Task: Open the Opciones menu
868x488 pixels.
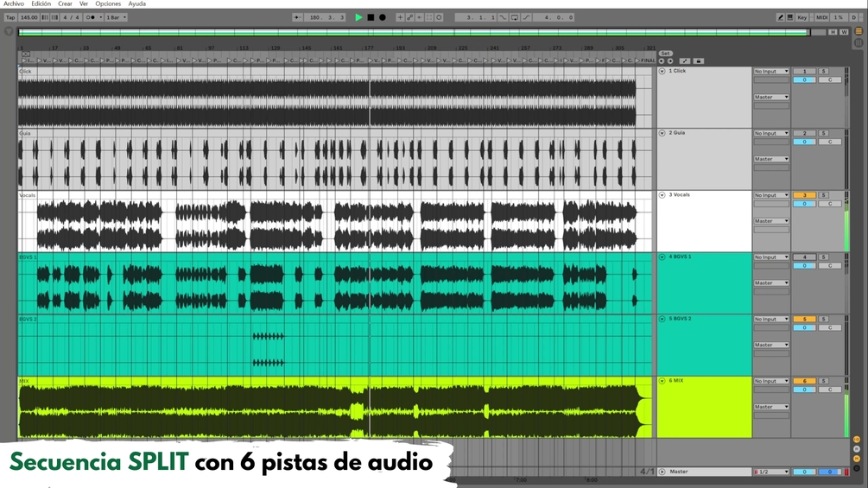Action: click(x=108, y=3)
